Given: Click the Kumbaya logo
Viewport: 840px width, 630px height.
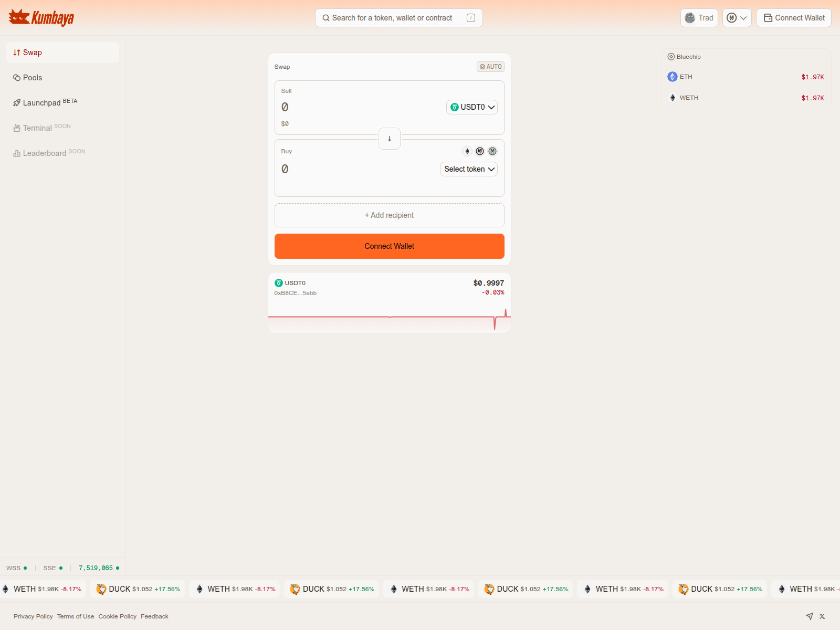Looking at the screenshot, I should click(41, 18).
